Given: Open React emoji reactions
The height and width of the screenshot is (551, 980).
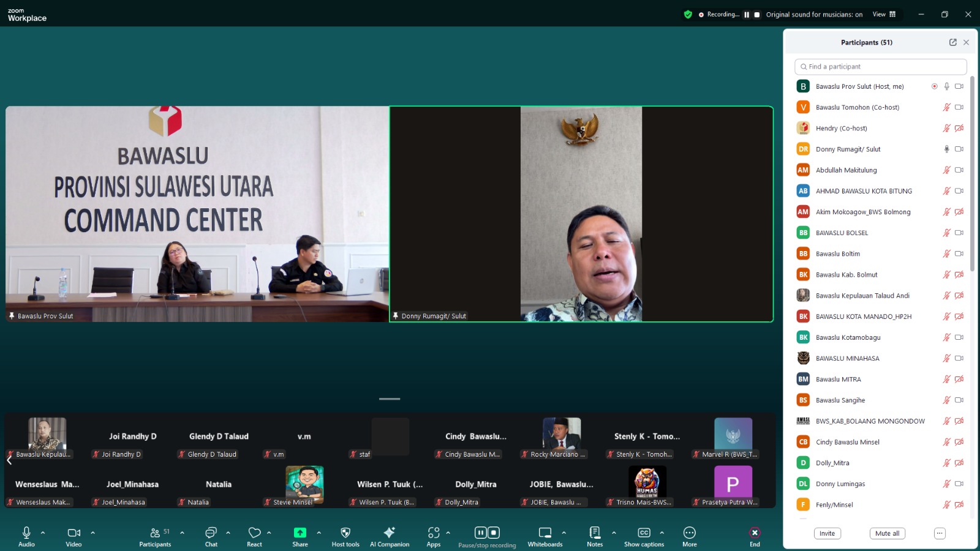Looking at the screenshot, I should coord(254,536).
